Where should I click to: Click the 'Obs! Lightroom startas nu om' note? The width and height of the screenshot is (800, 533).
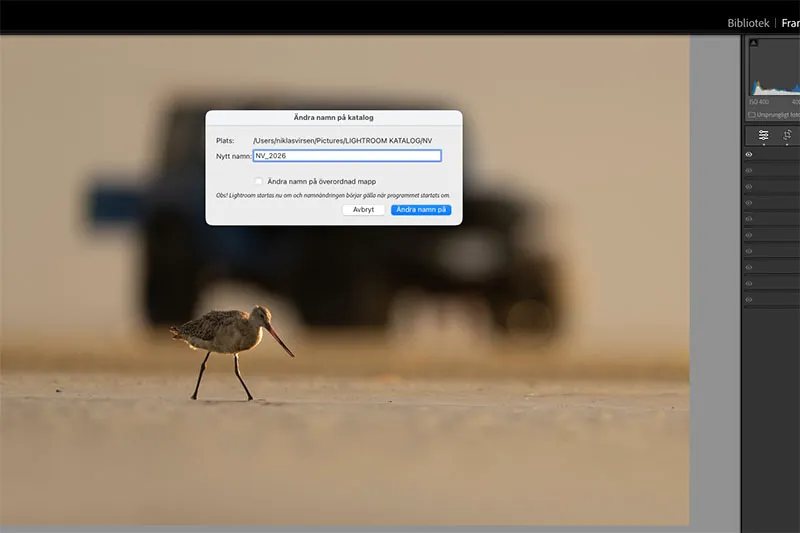(333, 195)
